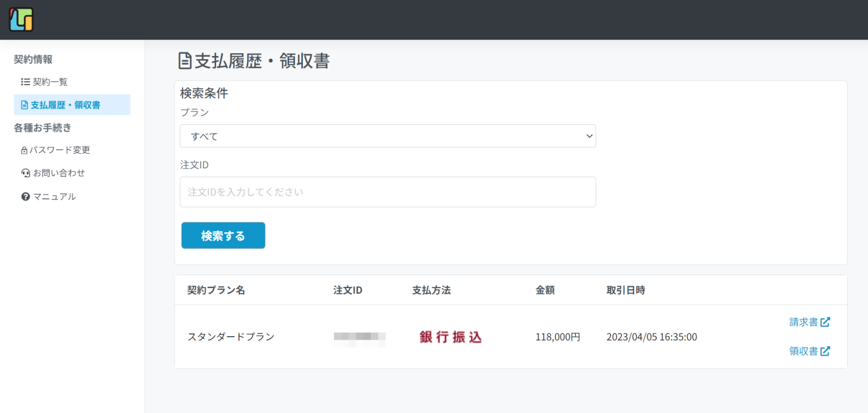The image size is (868, 413).
Task: Select the パスワード変更 menu label
Action: click(x=60, y=150)
